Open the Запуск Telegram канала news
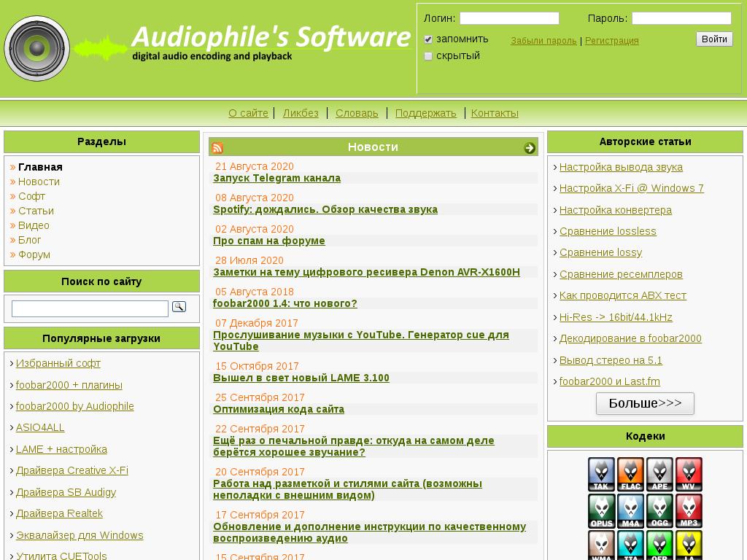The image size is (747, 560). coord(276,178)
